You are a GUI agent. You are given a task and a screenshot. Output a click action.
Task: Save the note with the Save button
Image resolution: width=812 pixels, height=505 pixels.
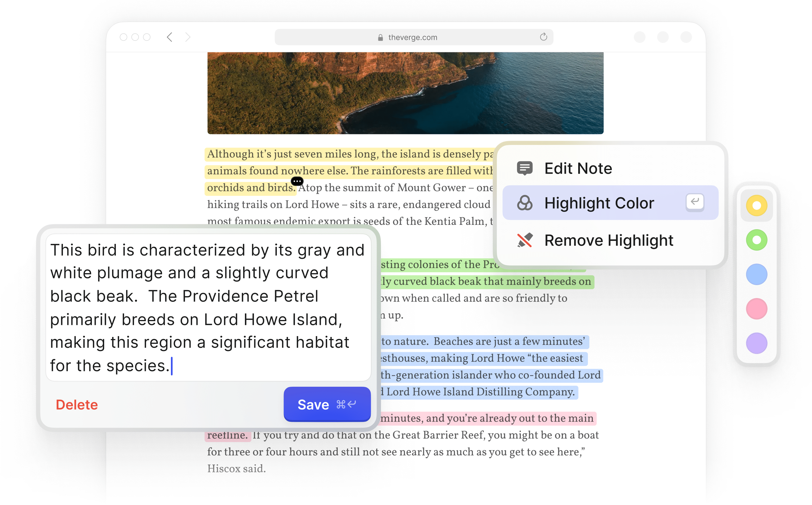tap(327, 404)
